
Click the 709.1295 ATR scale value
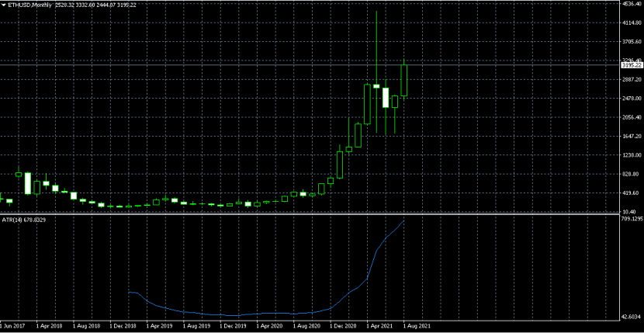[x=633, y=219]
